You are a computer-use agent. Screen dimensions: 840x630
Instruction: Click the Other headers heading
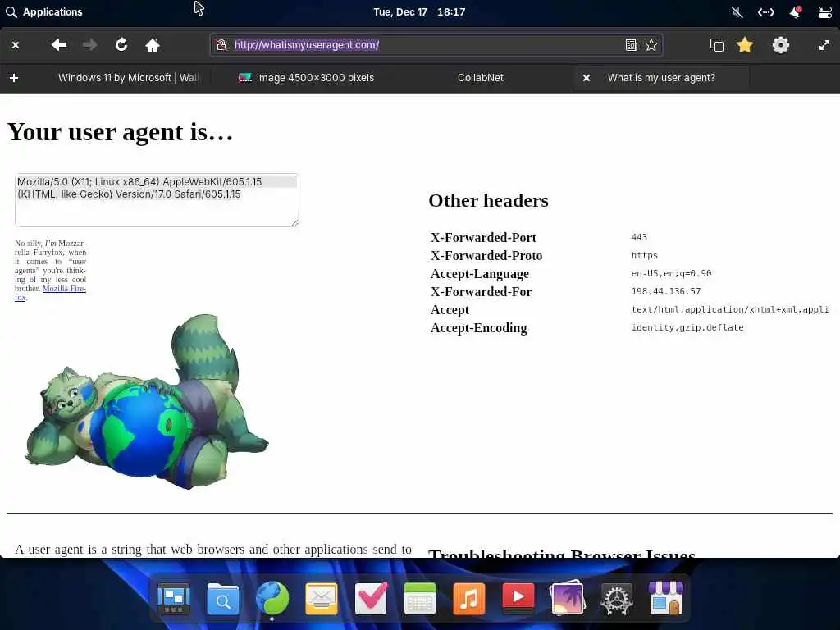tap(489, 200)
